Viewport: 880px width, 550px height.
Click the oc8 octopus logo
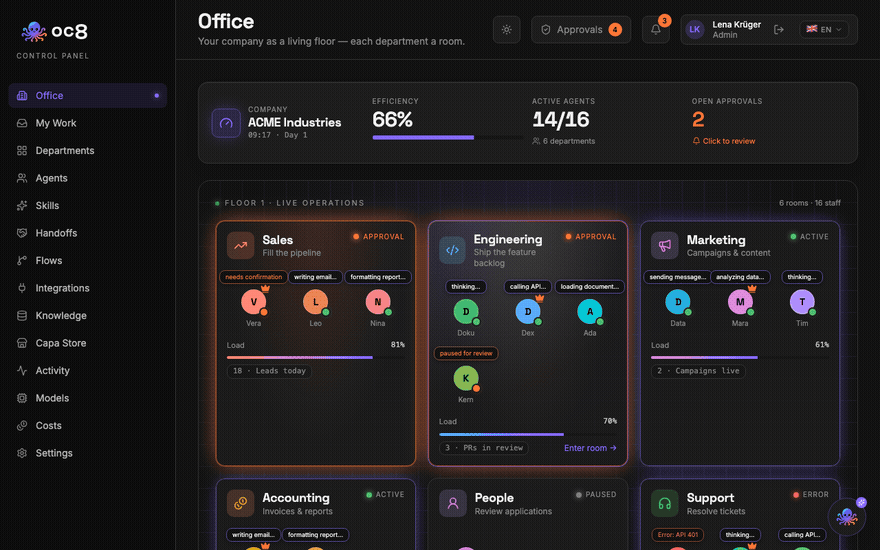[34, 31]
